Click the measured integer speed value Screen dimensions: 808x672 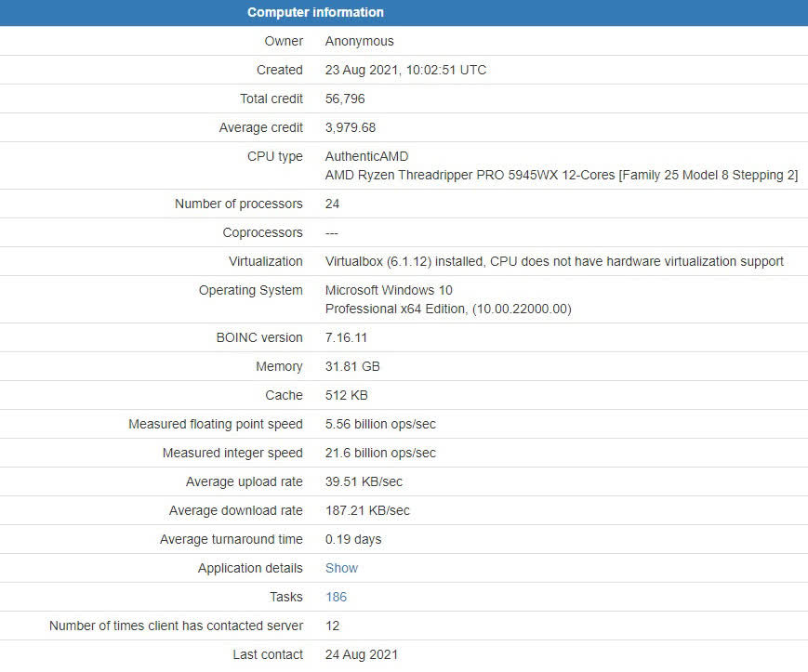[380, 454]
